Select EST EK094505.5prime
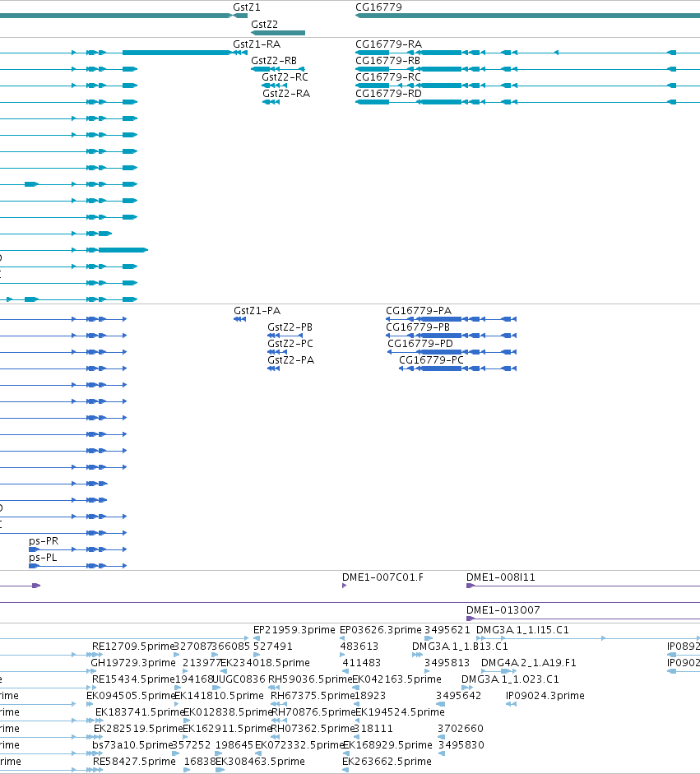 [131, 696]
